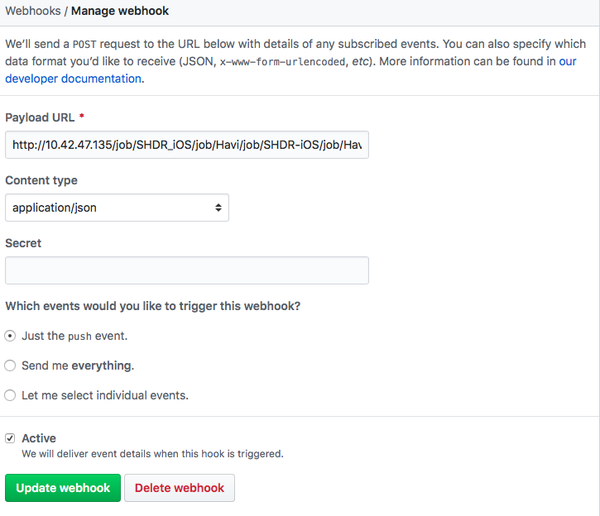Image resolution: width=600 pixels, height=516 pixels.
Task: Click the 'Payload URL' field label
Action: [42, 118]
